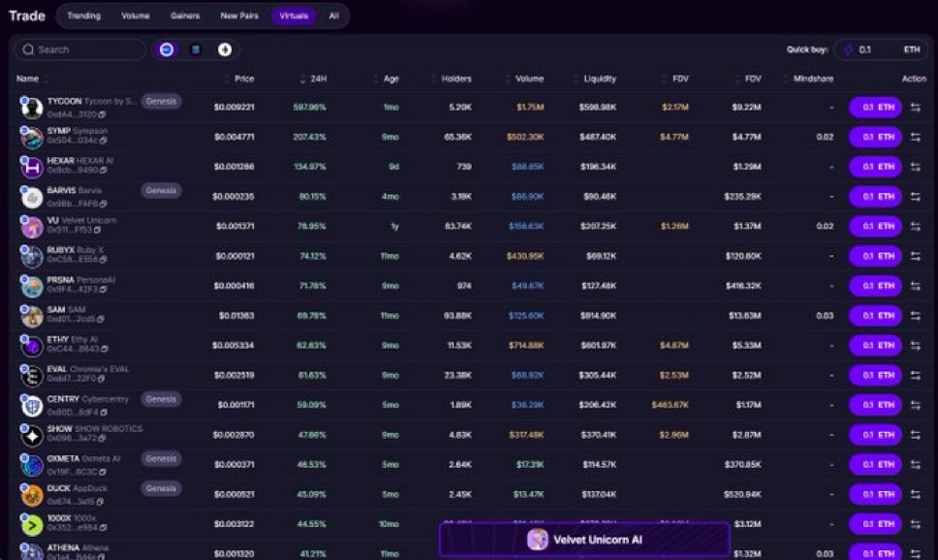Viewport: 938px width, 560px height.
Task: Click swap arrows icon in CENTRY row
Action: [x=916, y=405]
